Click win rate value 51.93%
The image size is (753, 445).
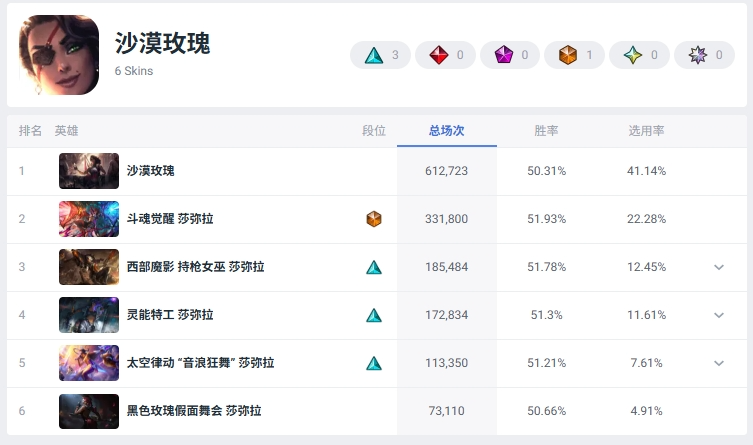[547, 219]
